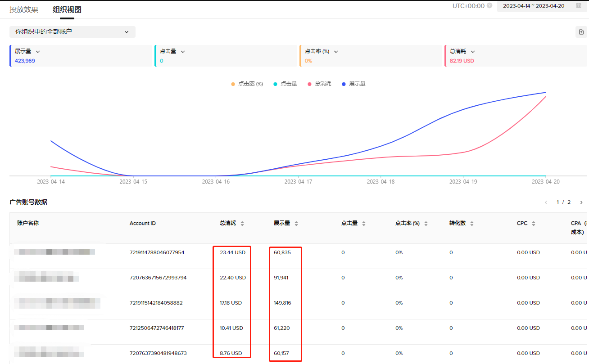
Task: Toggle the blue 展示量 legend series
Action: (353, 84)
